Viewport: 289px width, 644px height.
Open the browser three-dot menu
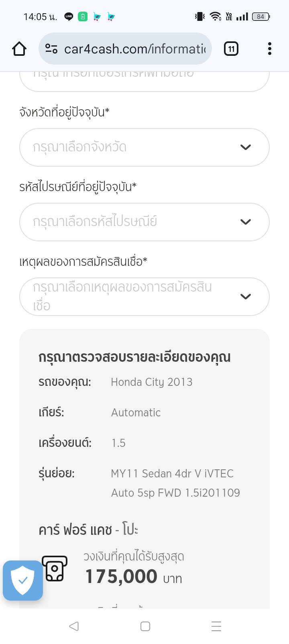(x=269, y=49)
